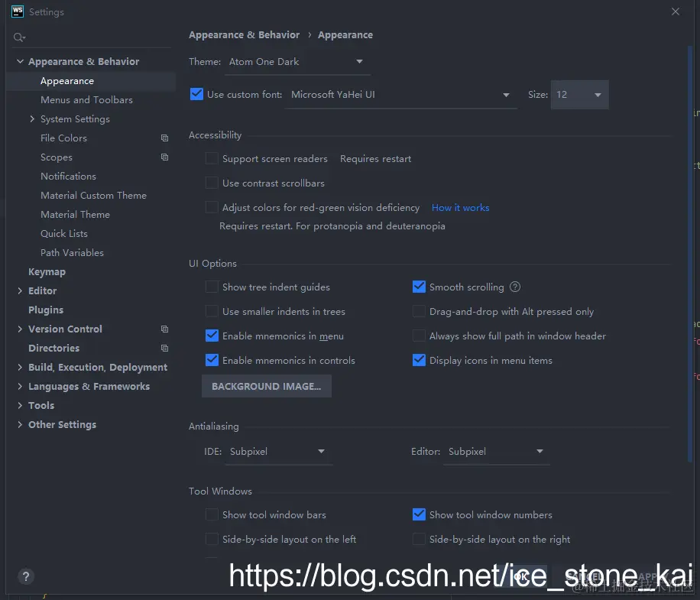Open the custom font dropdown

(x=401, y=95)
